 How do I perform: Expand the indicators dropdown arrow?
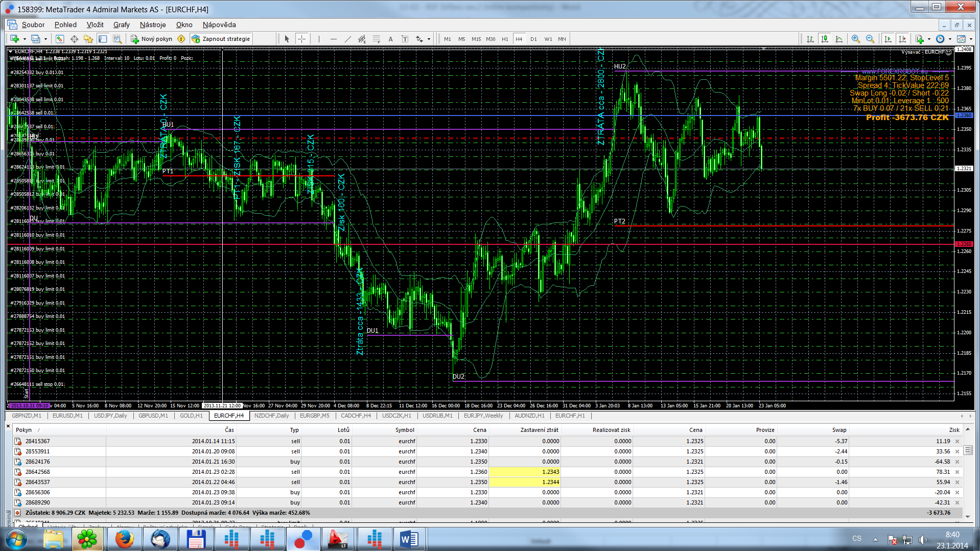pyautogui.click(x=929, y=39)
